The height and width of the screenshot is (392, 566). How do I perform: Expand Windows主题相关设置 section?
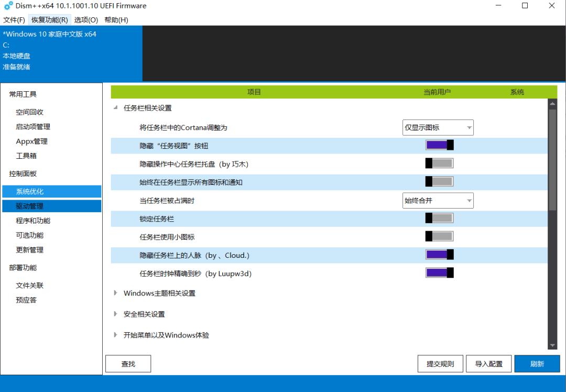coord(116,293)
